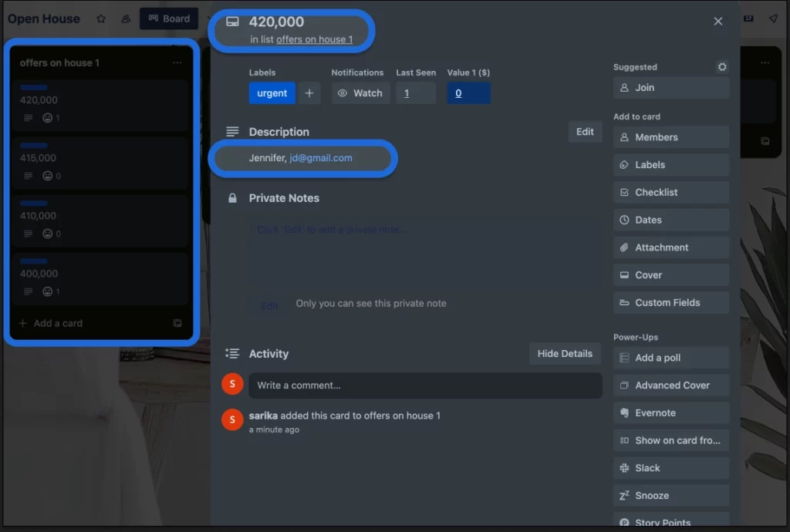Open the 410,000 card
Screen dimensions: 790x532
point(101,221)
